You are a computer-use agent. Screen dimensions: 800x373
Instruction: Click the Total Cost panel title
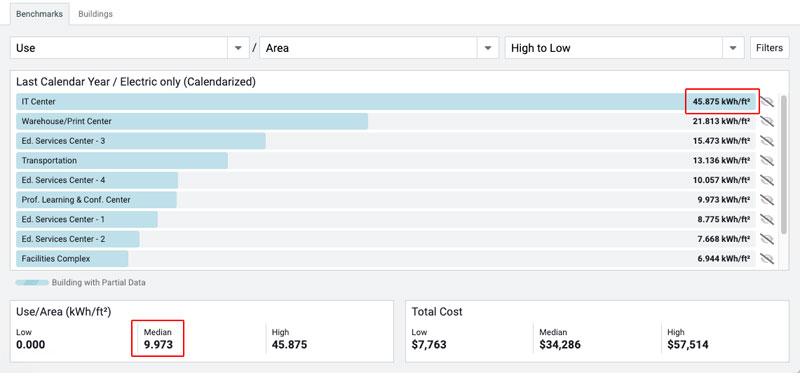point(437,311)
